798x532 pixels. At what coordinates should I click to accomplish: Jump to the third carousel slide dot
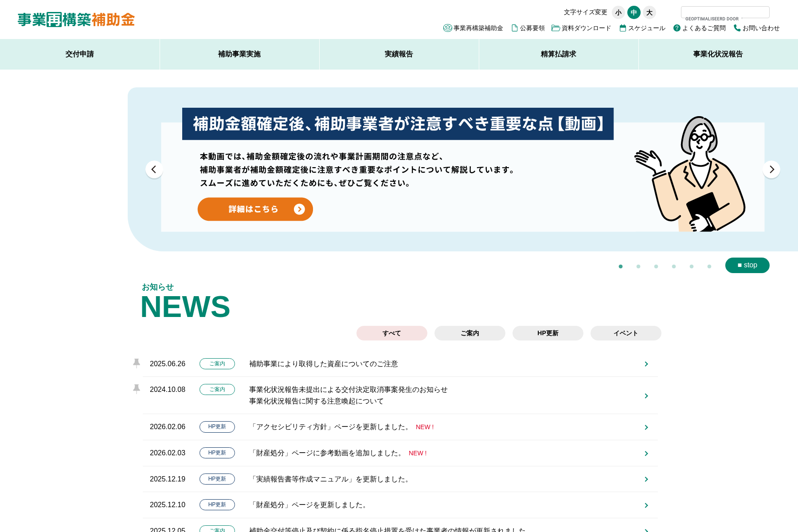click(656, 266)
